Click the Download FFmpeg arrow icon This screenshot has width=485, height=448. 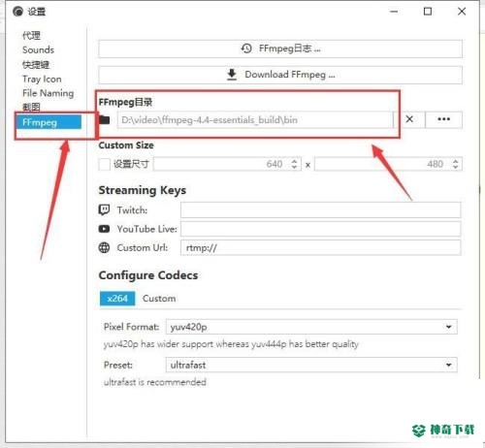pos(232,75)
